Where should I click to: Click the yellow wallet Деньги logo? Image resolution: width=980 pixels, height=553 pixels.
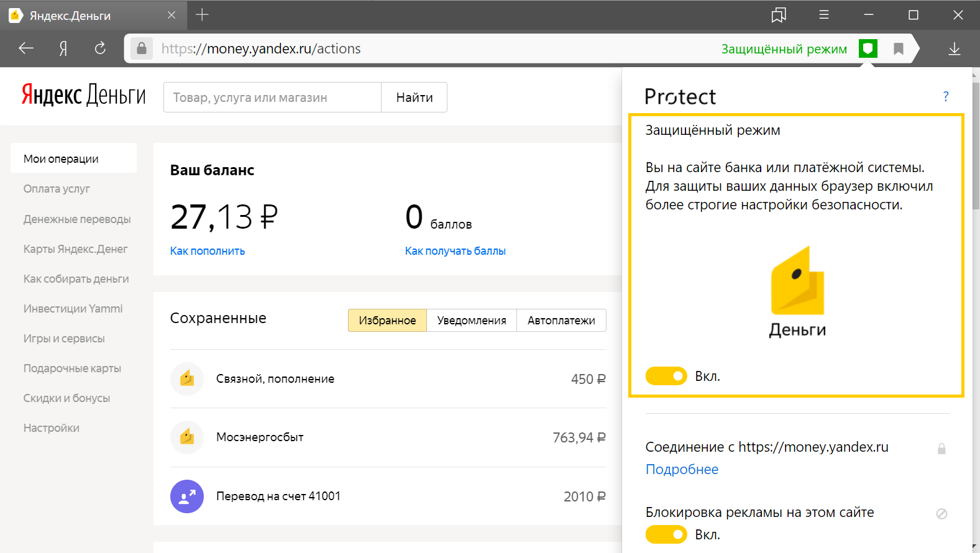tap(797, 292)
